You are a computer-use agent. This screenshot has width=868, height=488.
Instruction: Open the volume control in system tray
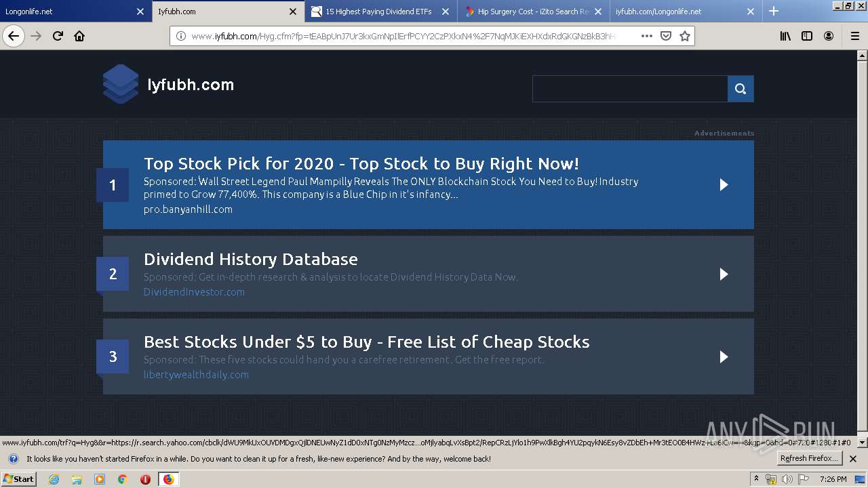pos(787,479)
